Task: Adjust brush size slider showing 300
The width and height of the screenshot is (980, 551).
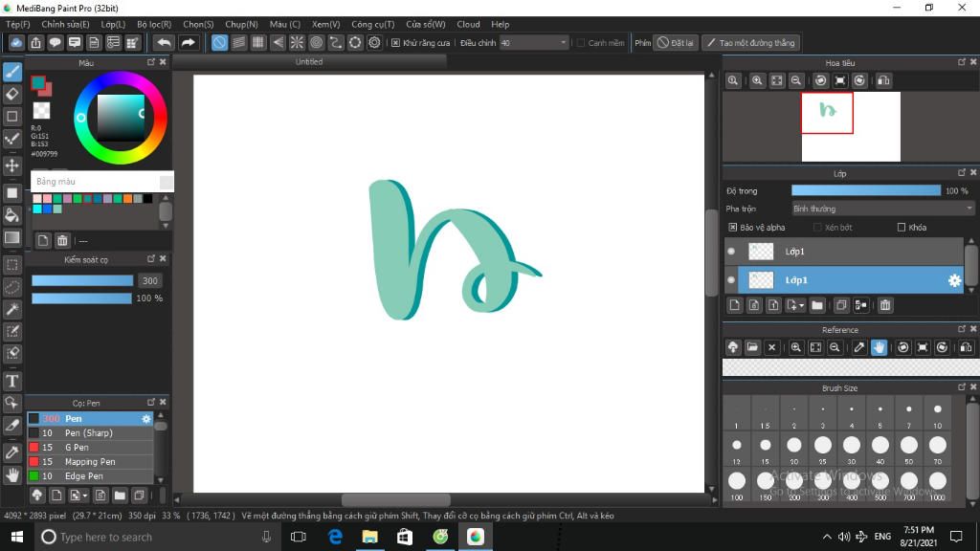Action: (82, 280)
